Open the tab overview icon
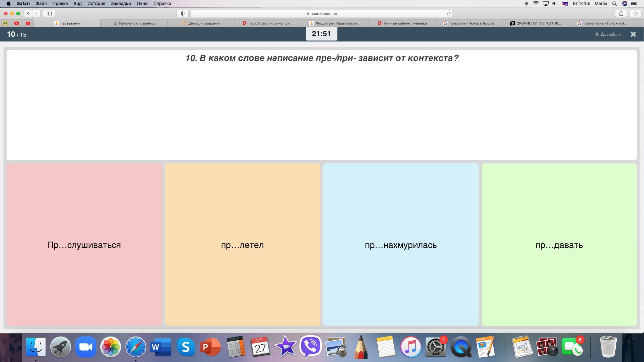This screenshot has width=644, height=362. (635, 14)
